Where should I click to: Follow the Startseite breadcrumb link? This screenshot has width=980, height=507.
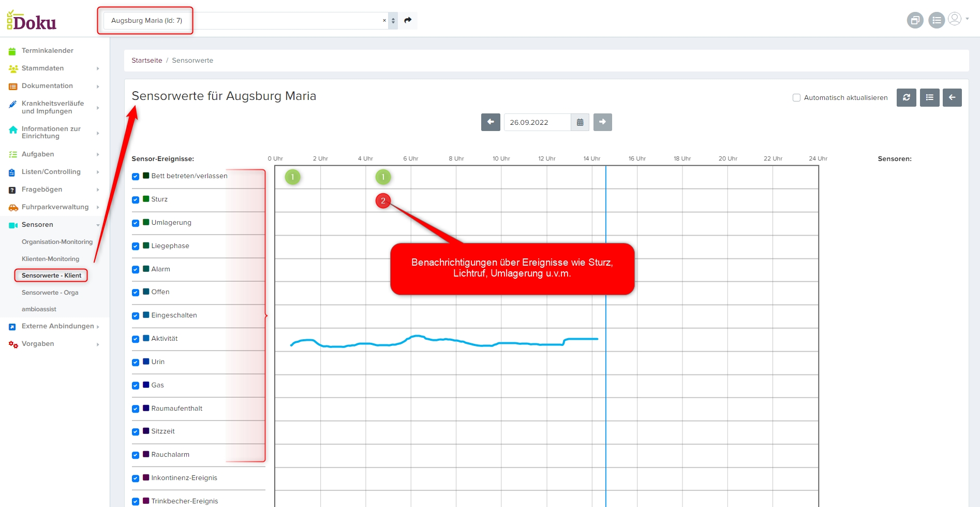click(x=147, y=61)
